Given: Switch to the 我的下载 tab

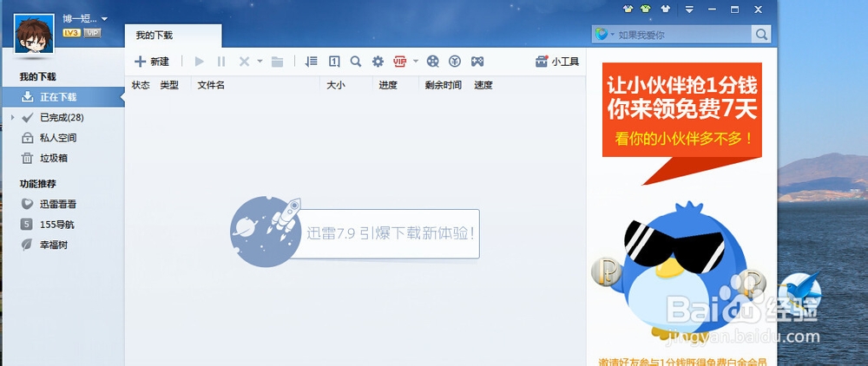Looking at the screenshot, I should [173, 36].
